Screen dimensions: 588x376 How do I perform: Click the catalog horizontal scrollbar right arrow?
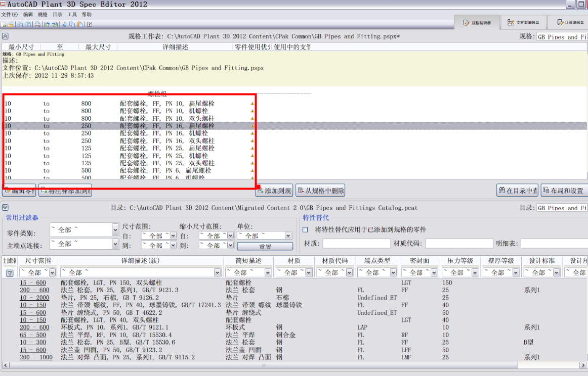583,365
